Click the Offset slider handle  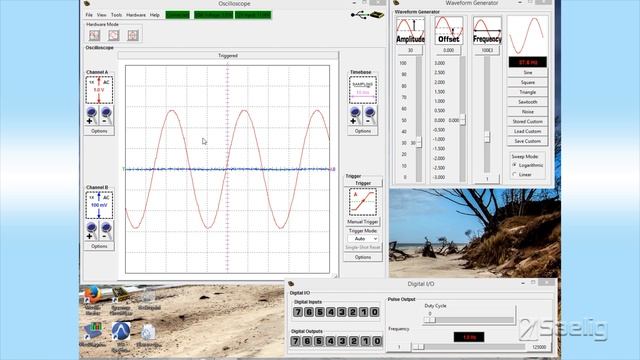point(462,120)
